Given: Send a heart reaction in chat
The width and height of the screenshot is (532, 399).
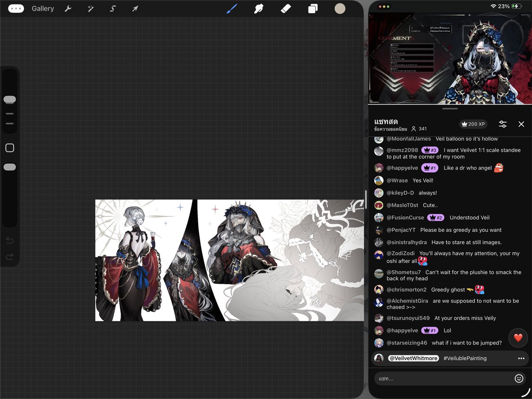Looking at the screenshot, I should coord(518,338).
